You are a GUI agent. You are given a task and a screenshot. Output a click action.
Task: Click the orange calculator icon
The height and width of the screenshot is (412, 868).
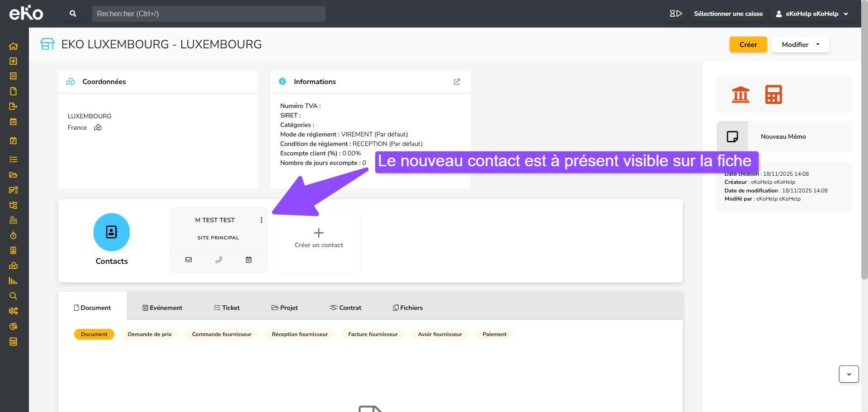coord(773,94)
